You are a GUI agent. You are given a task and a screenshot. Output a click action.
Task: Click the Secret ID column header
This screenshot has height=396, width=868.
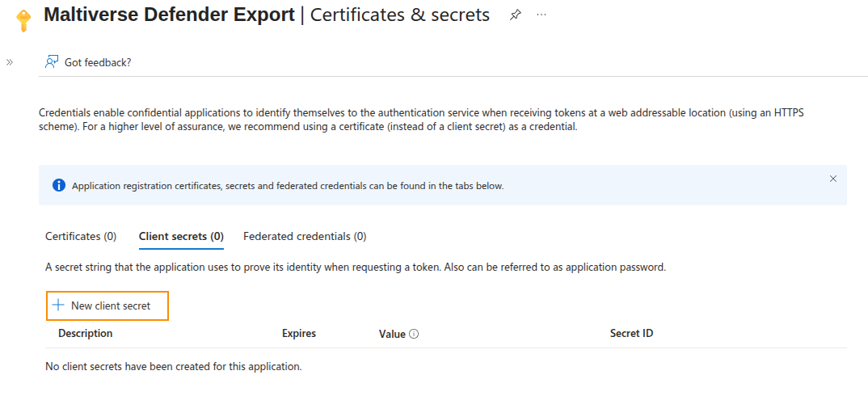631,334
